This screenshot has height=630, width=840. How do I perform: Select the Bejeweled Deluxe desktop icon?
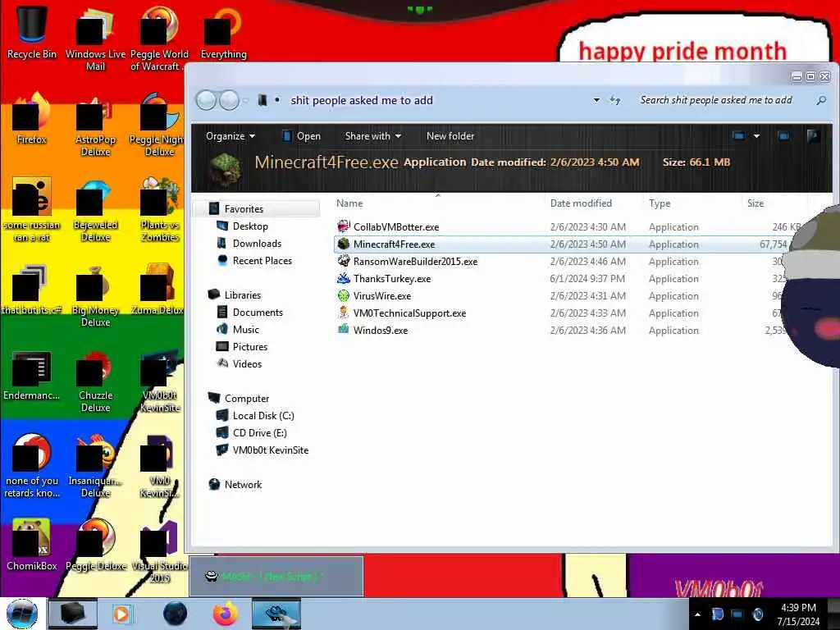pyautogui.click(x=95, y=209)
